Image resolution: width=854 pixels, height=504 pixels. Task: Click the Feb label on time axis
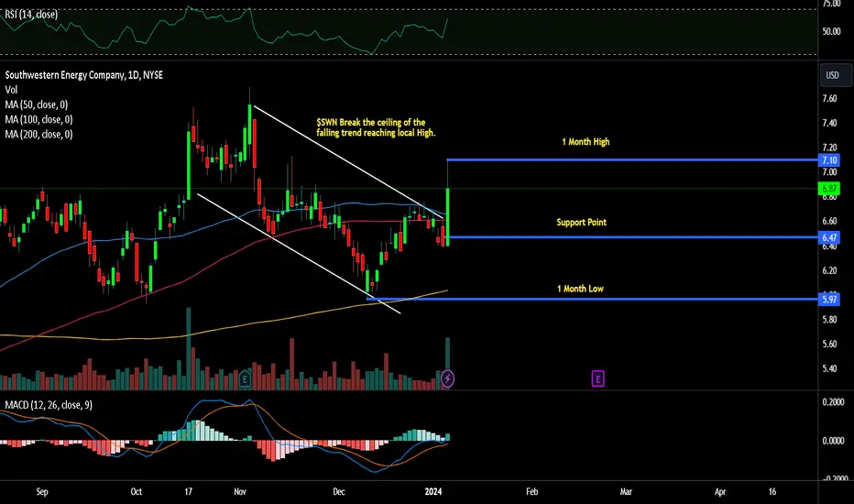point(532,491)
